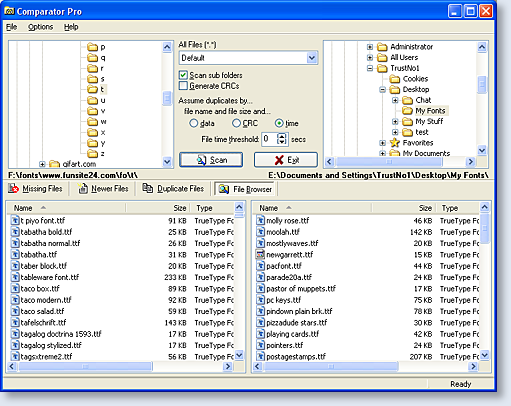Click the Missing Files tab icon
The height and width of the screenshot is (406, 511).
tap(13, 189)
